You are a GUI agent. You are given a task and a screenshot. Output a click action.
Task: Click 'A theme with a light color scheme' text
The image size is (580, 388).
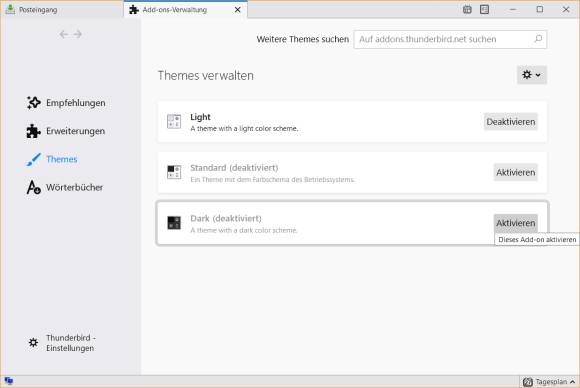click(x=244, y=129)
